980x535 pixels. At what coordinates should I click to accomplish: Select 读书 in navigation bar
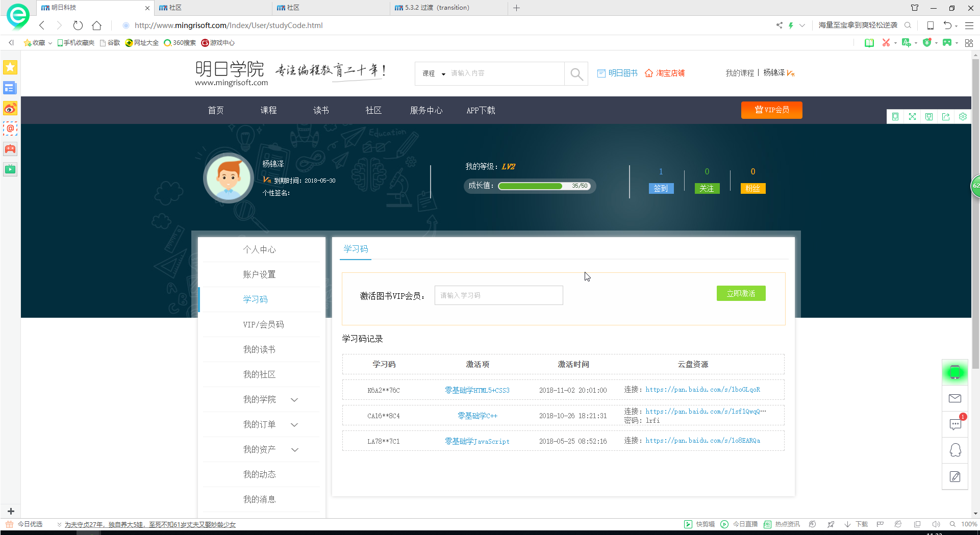click(321, 110)
